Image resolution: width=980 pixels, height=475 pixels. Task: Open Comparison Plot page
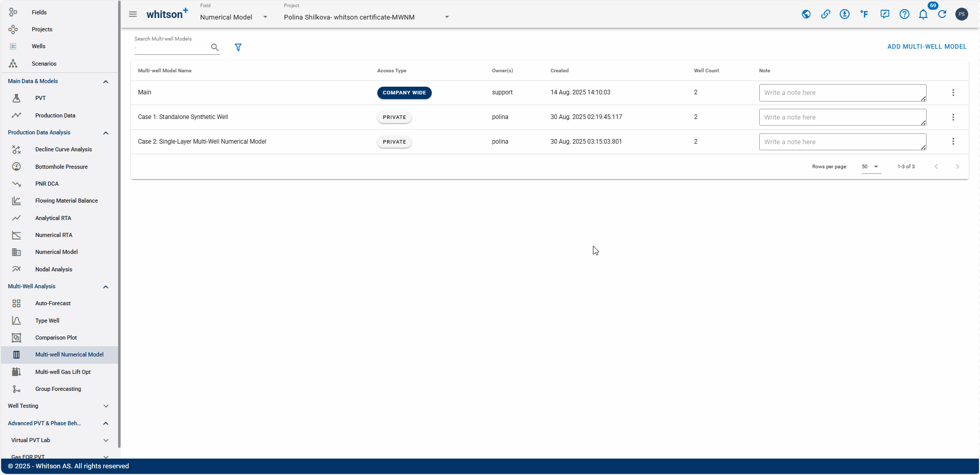pyautogui.click(x=56, y=338)
